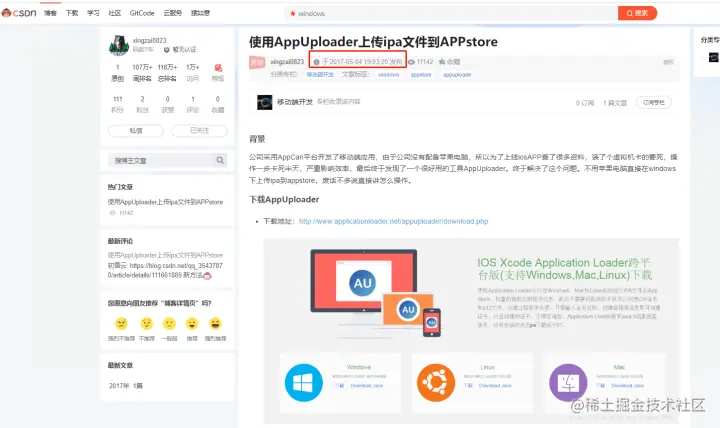Click the search box containing windows
Viewport: 720px width, 428px height.
pos(451,13)
